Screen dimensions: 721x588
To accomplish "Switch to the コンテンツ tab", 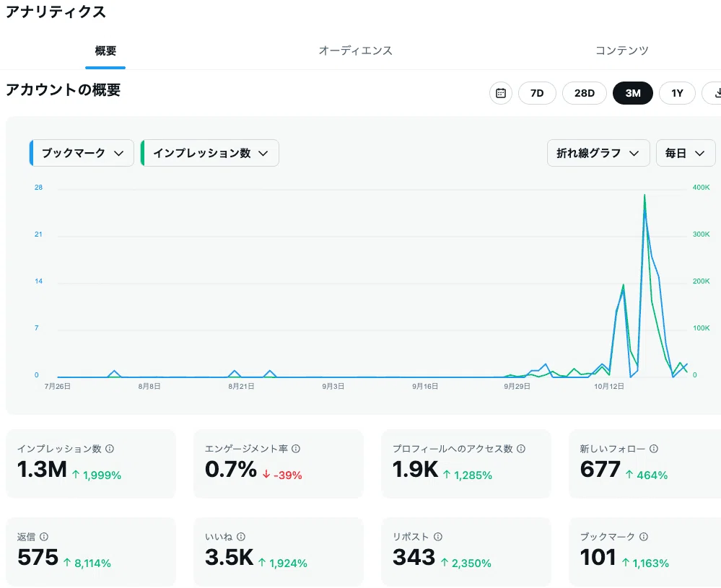I will tap(621, 51).
